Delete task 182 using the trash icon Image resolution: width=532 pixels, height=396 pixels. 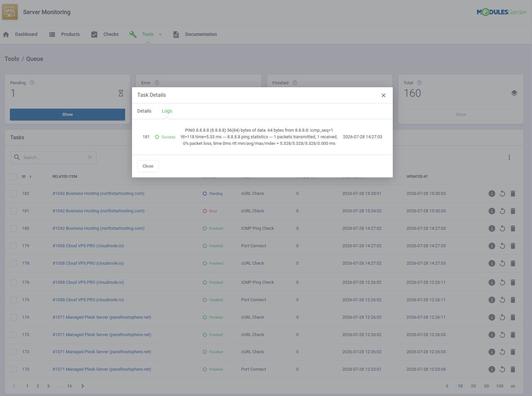pyautogui.click(x=513, y=194)
